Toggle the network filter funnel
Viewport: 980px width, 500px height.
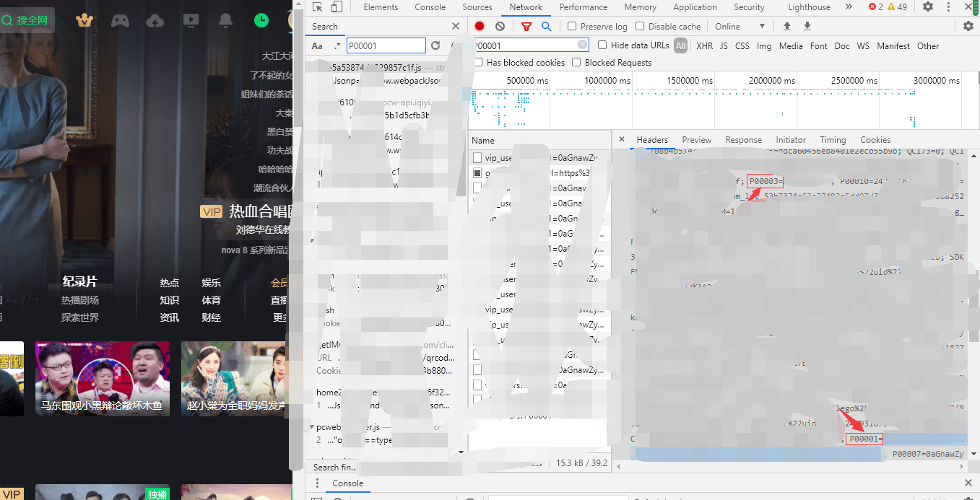tap(526, 26)
